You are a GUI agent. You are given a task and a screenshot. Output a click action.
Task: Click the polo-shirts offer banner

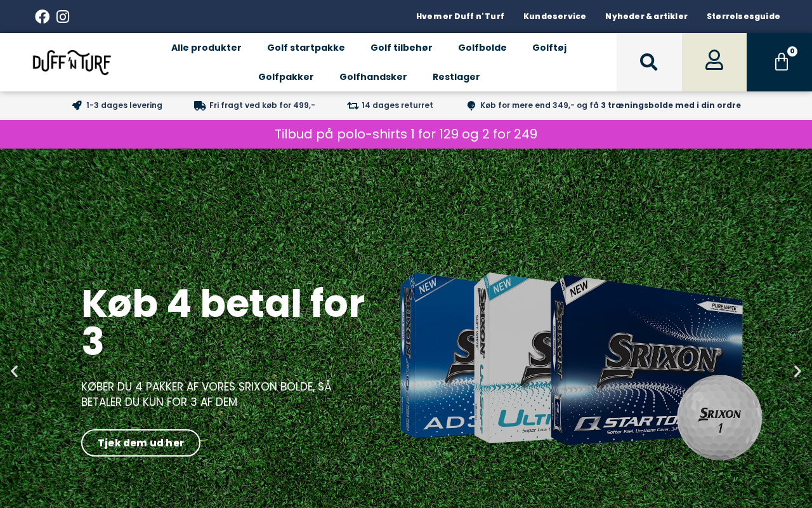tap(406, 134)
